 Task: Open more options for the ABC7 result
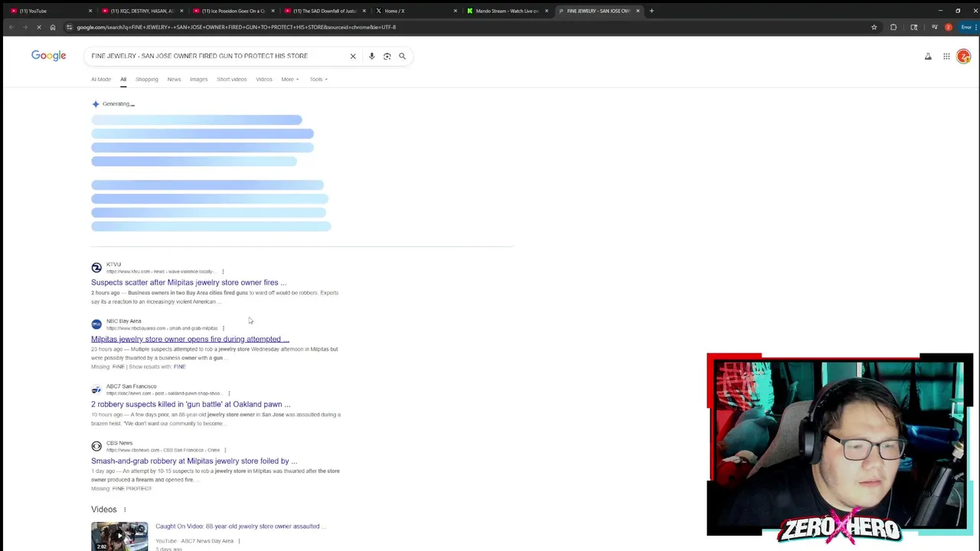[x=229, y=393]
